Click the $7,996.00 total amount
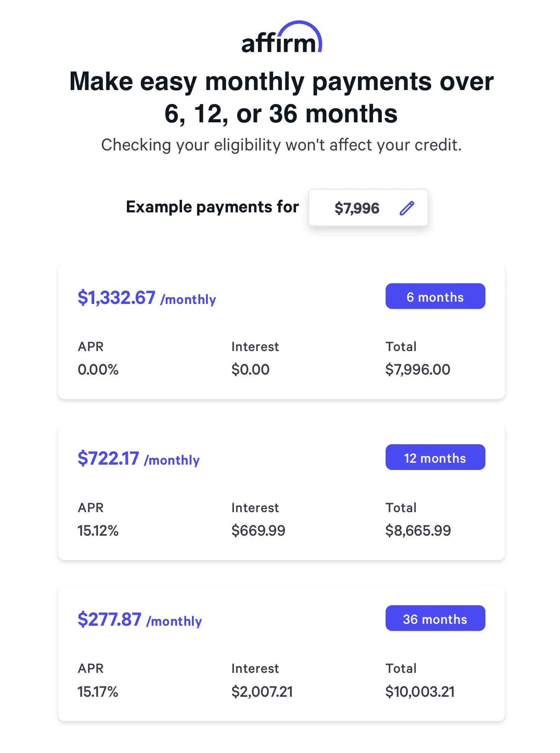The image size is (560, 753). pyautogui.click(x=418, y=369)
